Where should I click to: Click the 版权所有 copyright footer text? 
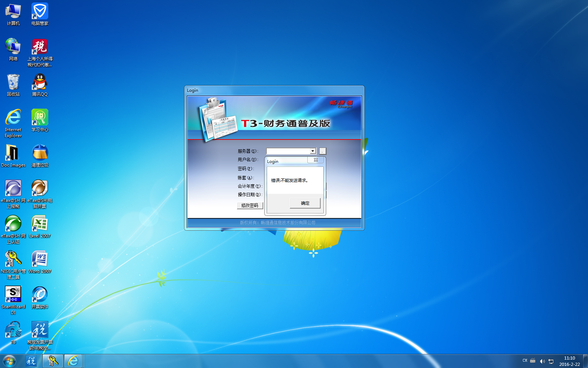click(x=278, y=223)
